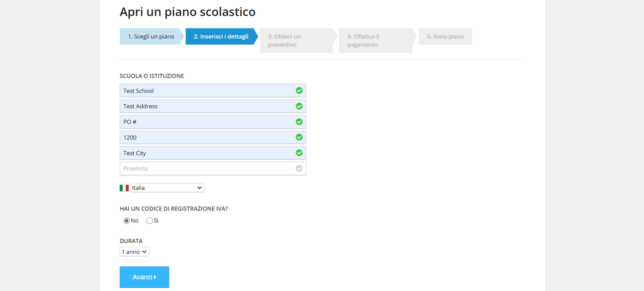Screen dimensions: 644x291
Task: Click the Avanti button
Action: (144, 277)
